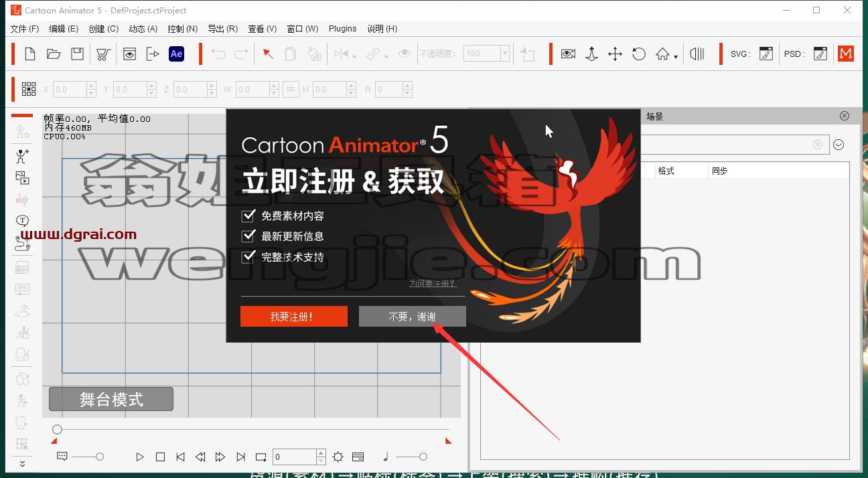The height and width of the screenshot is (478, 868).
Task: Launch the After Effects (Ae) export button
Action: [176, 54]
